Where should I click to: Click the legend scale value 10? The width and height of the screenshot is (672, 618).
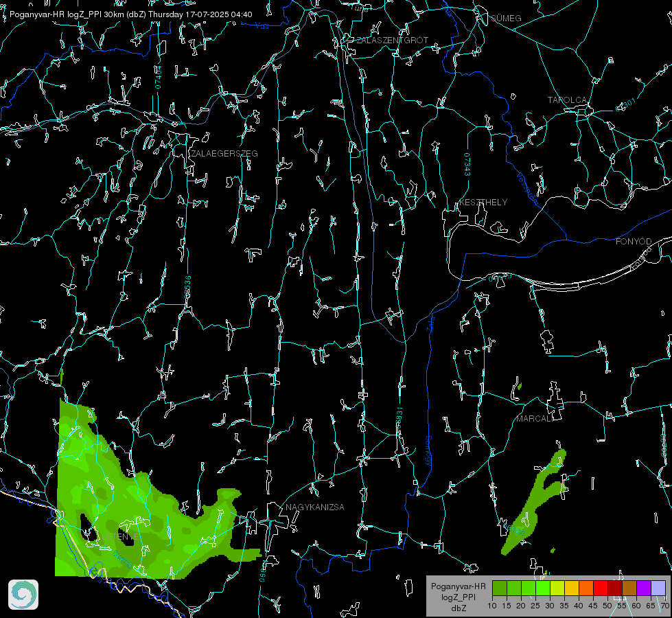(492, 606)
